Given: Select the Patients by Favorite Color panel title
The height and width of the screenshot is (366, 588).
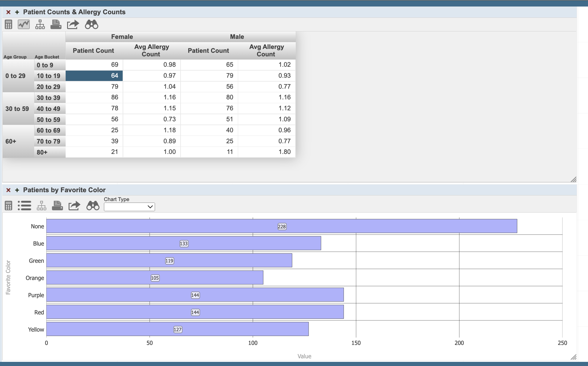Looking at the screenshot, I should click(64, 190).
